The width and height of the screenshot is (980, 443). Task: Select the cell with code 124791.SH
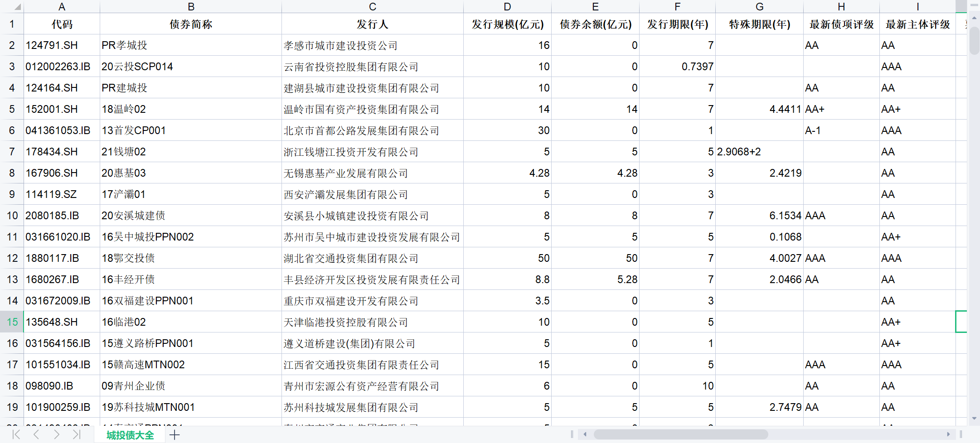tap(62, 45)
